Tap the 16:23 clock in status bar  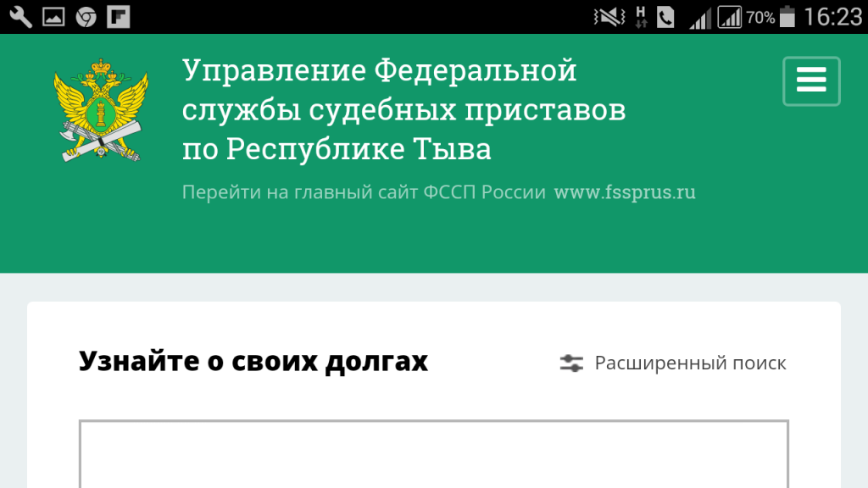coord(833,17)
